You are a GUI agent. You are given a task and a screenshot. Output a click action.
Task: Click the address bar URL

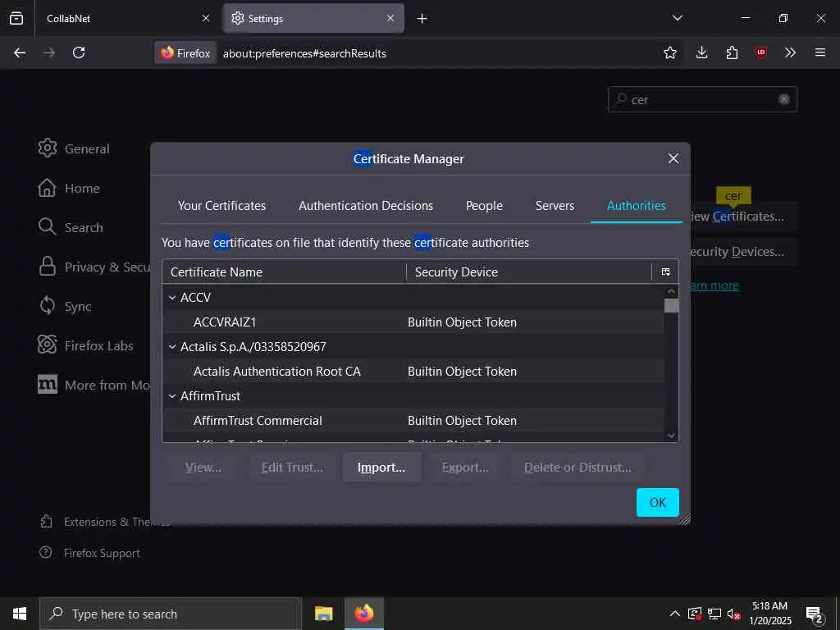(304, 53)
